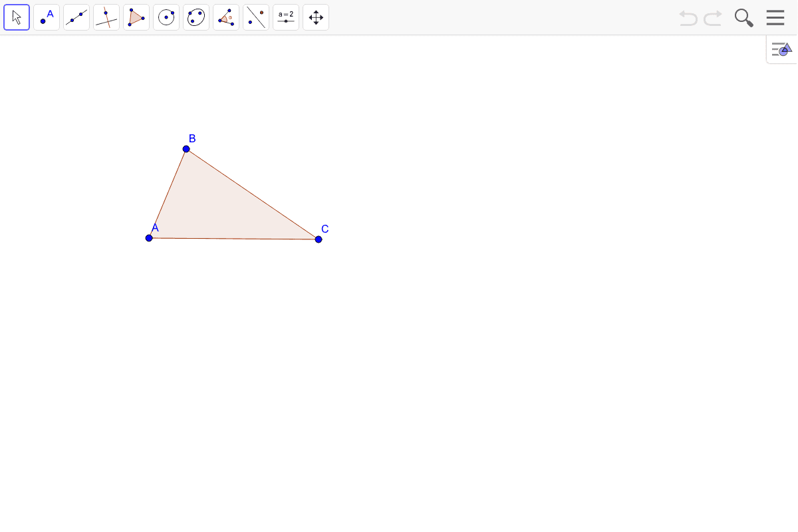Select the Ellipse conic tool
This screenshot has width=798, height=532.
[x=196, y=17]
